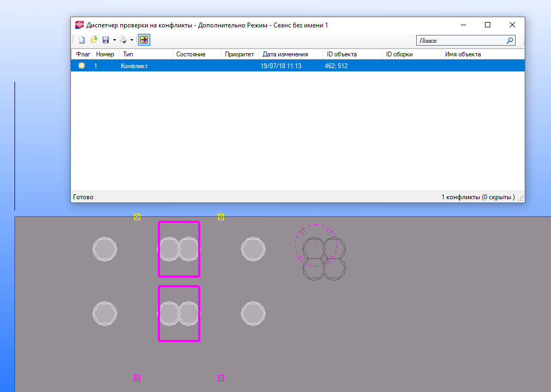Open the print options dropdown arrow
This screenshot has width=551, height=392.
point(132,40)
